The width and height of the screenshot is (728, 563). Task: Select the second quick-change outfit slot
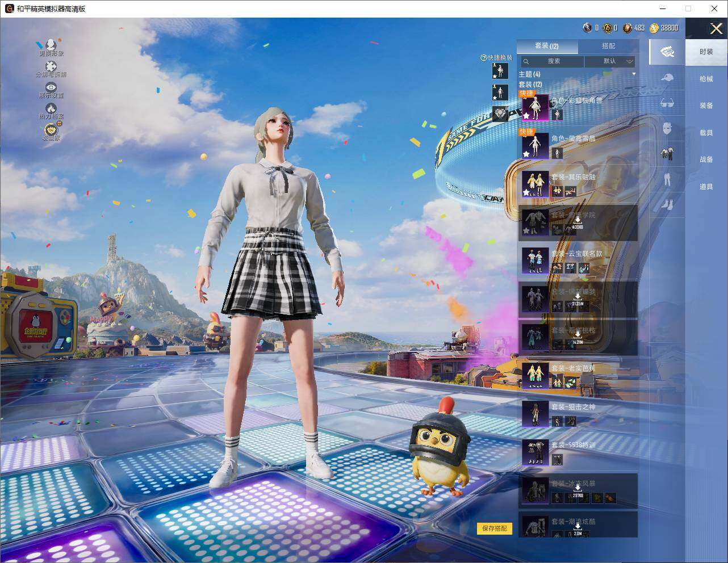pos(500,93)
